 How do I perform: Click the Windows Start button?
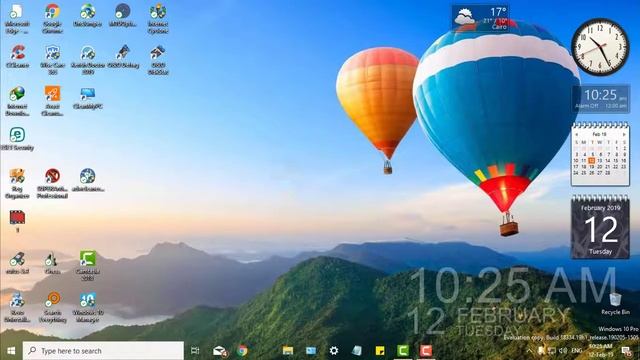tap(11, 351)
